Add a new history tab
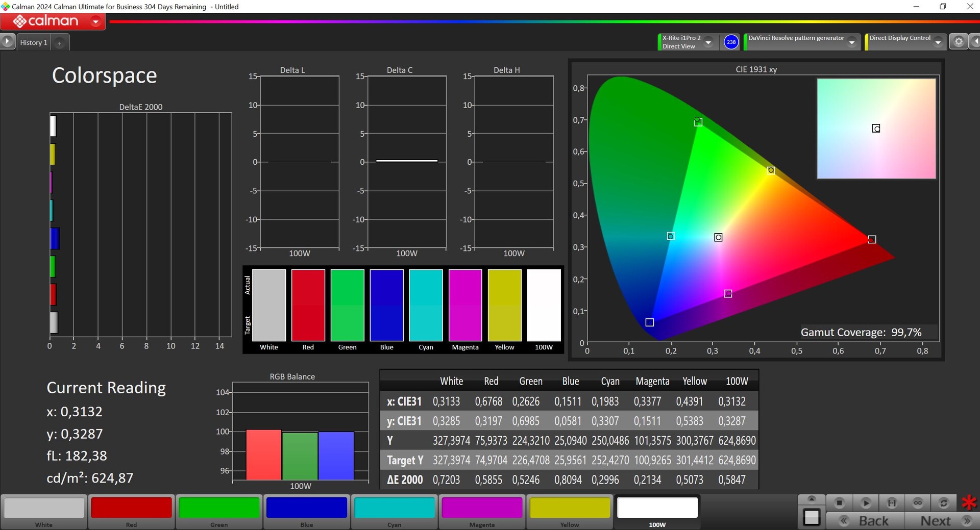This screenshot has width=980, height=530. (59, 43)
